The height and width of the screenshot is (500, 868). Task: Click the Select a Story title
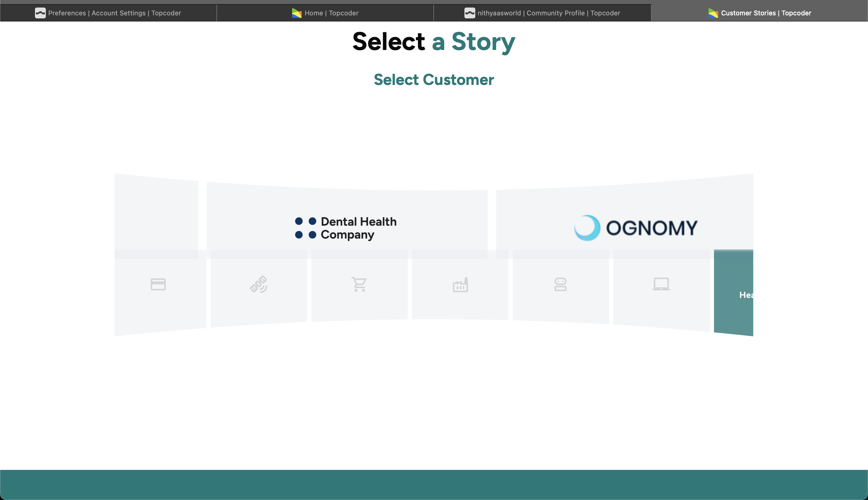point(434,42)
